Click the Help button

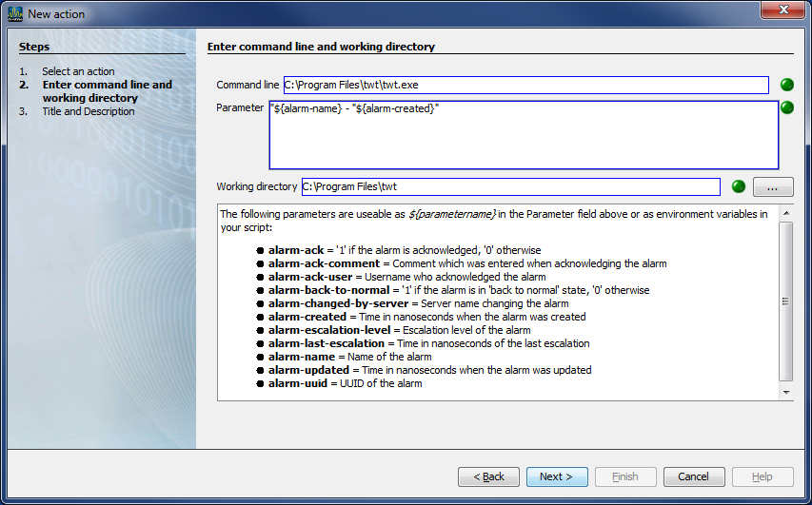pos(762,476)
